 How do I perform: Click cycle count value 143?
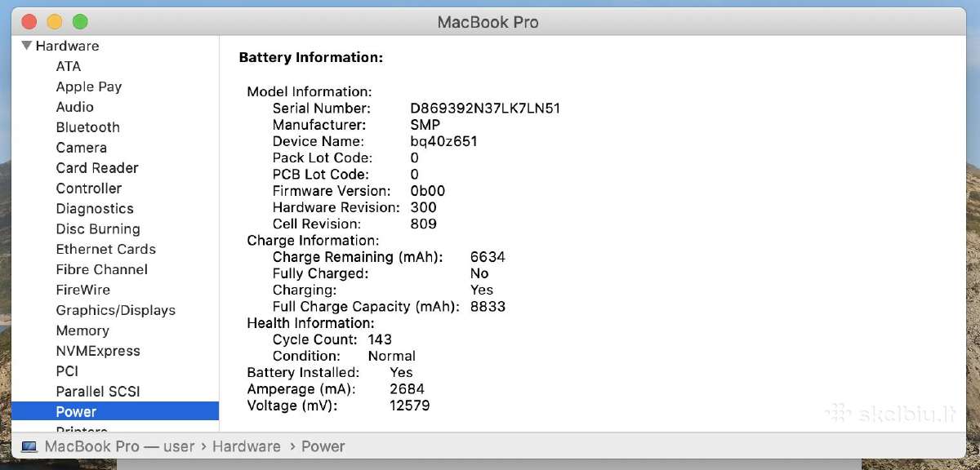(x=380, y=339)
